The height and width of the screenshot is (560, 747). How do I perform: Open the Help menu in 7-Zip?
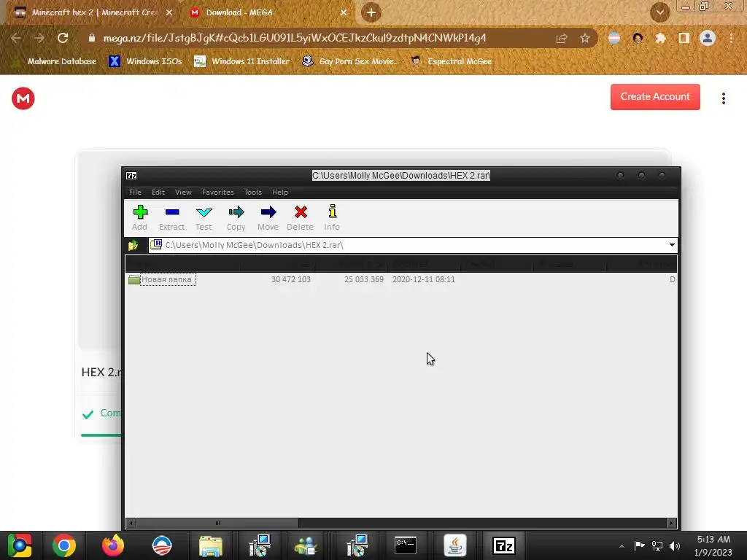click(x=280, y=192)
